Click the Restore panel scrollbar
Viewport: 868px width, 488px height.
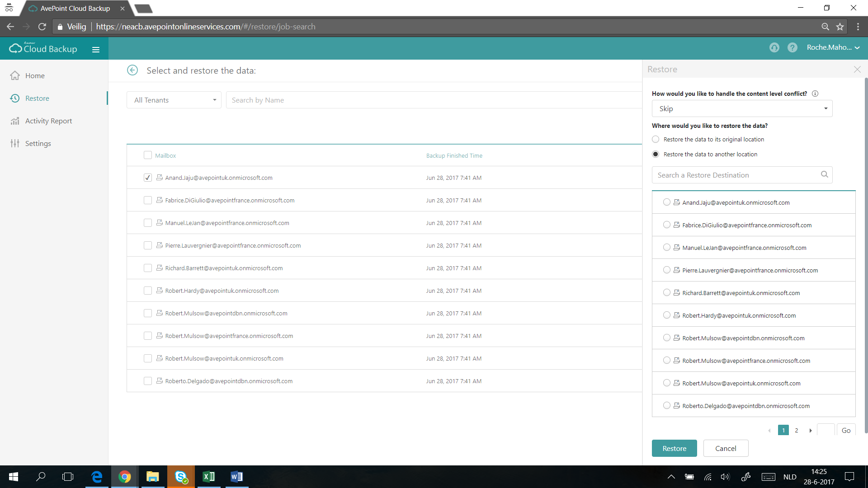pos(866,255)
